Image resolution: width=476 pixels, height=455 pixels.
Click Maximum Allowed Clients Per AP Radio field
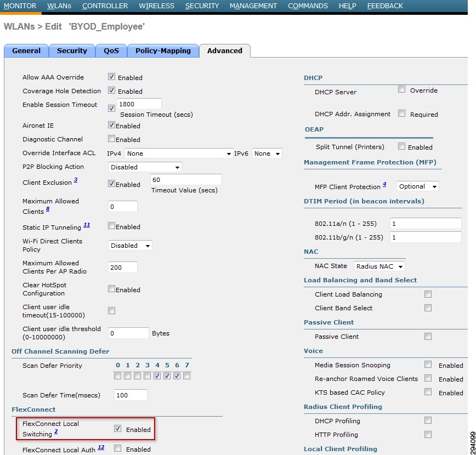(123, 267)
